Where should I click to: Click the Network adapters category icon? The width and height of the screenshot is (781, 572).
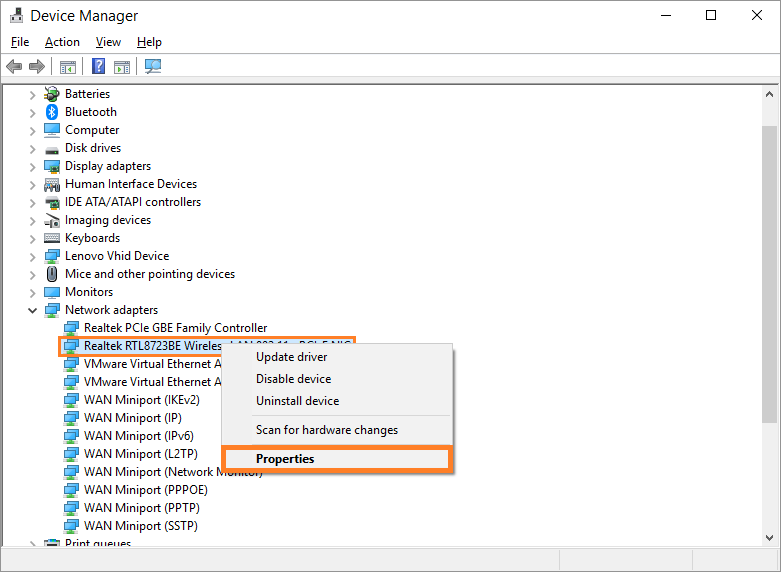[x=52, y=310]
